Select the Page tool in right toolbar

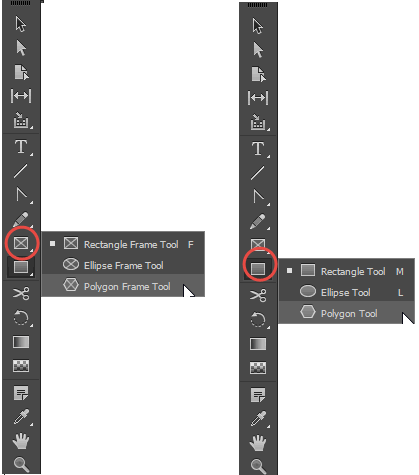(258, 74)
